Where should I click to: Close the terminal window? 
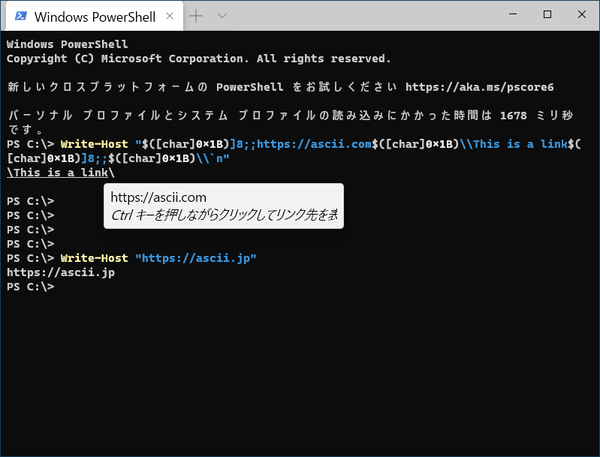(581, 15)
